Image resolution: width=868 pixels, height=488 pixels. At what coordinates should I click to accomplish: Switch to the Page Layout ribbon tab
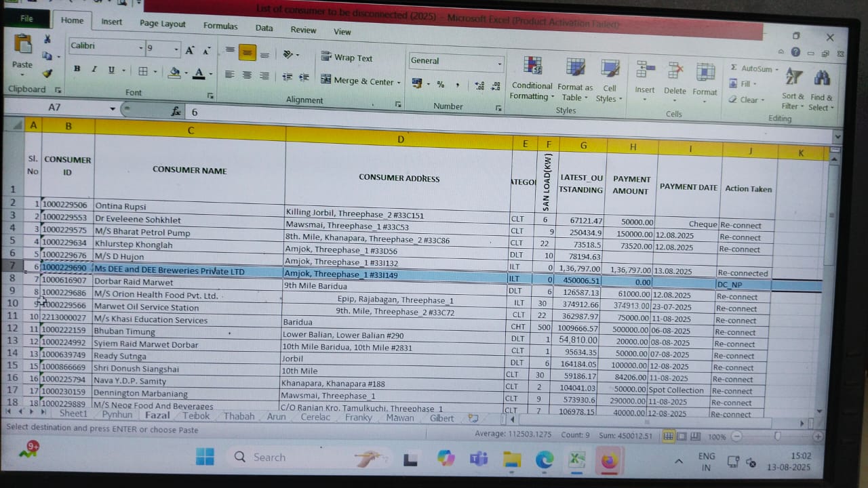click(x=163, y=24)
